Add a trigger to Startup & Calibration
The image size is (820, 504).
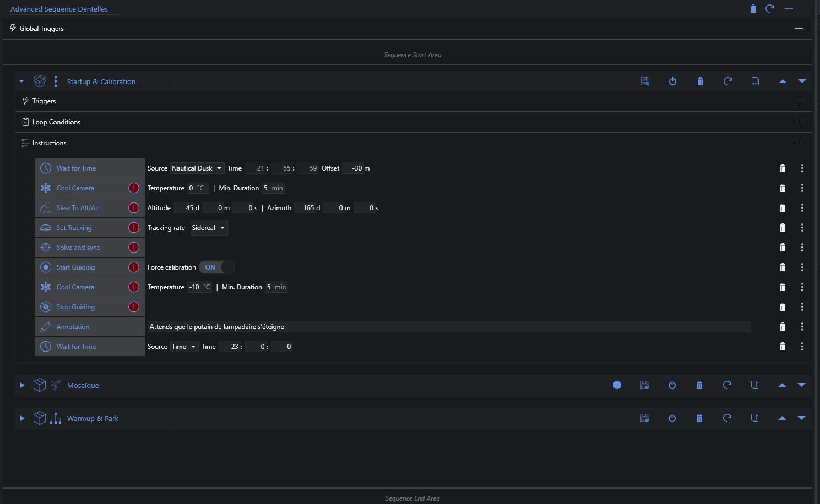[x=799, y=101]
